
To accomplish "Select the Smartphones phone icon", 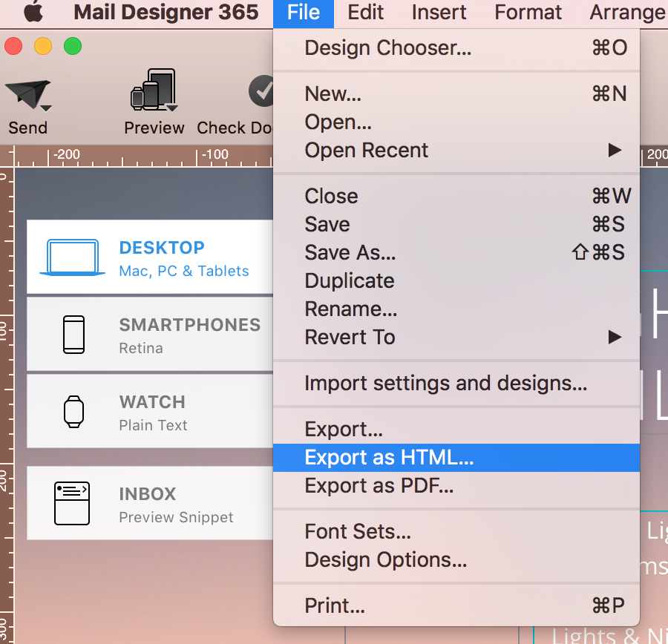I will (x=73, y=335).
